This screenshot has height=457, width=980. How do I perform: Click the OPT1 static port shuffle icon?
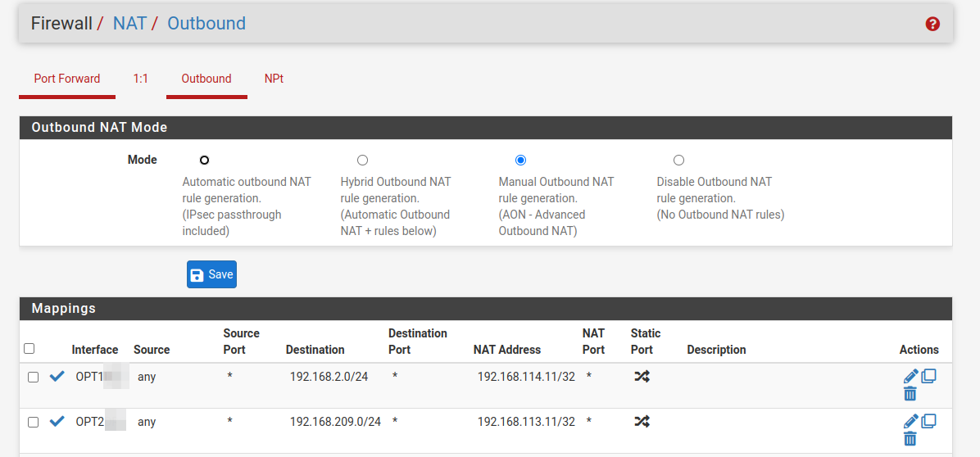click(x=642, y=377)
